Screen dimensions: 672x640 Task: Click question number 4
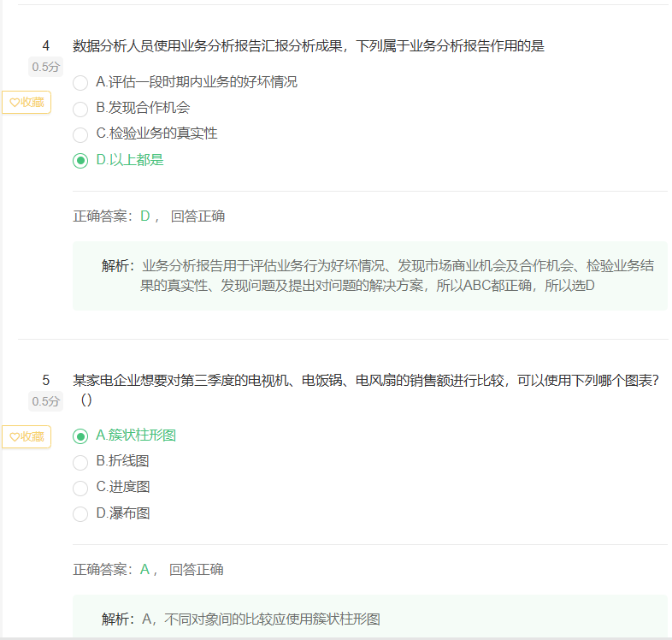[46, 46]
